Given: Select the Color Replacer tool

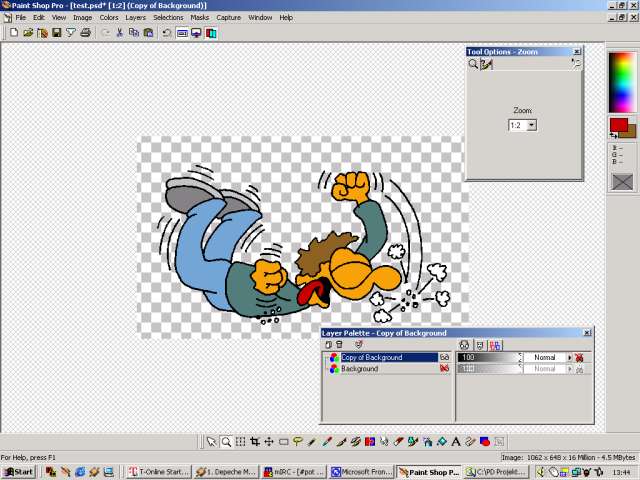Looking at the screenshot, I should pyautogui.click(x=370, y=442).
